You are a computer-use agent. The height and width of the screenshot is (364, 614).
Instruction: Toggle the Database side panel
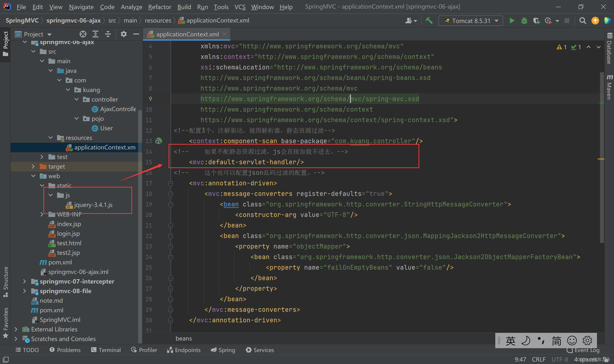tap(609, 48)
